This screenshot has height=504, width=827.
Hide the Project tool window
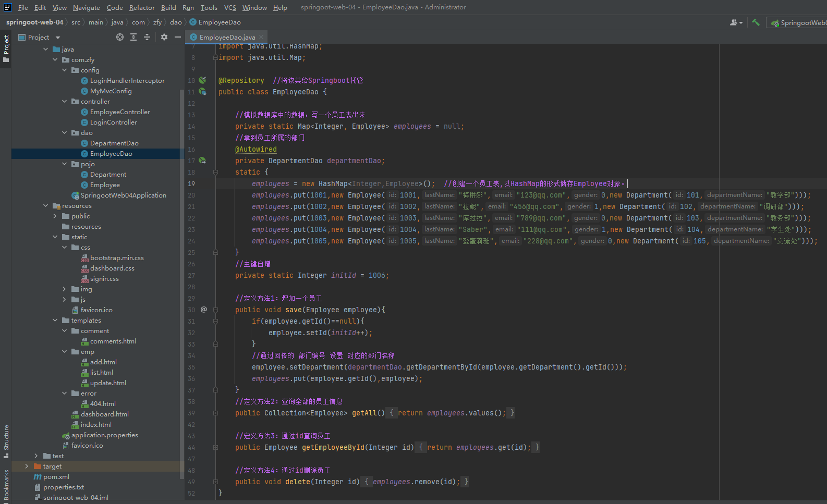178,37
